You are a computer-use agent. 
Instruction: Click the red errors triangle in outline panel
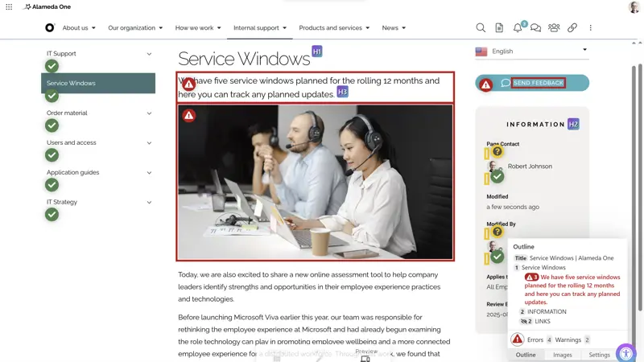tap(518, 339)
